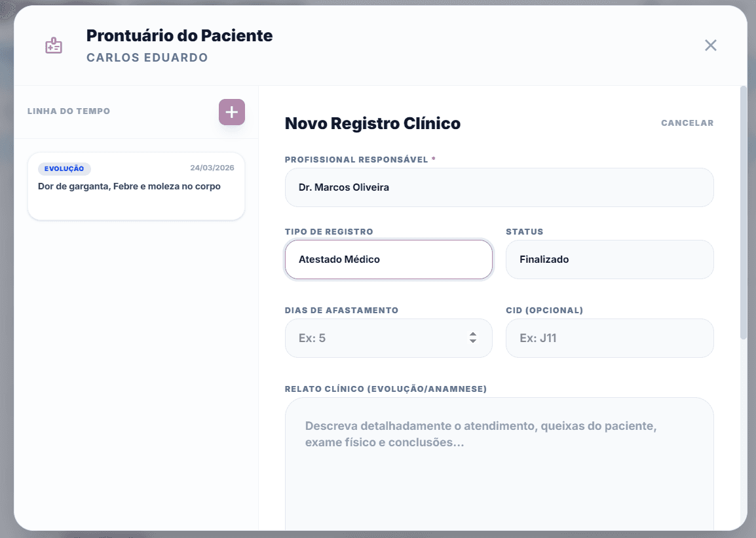
Task: Click CANCELAR to discard the new record
Action: click(x=687, y=123)
